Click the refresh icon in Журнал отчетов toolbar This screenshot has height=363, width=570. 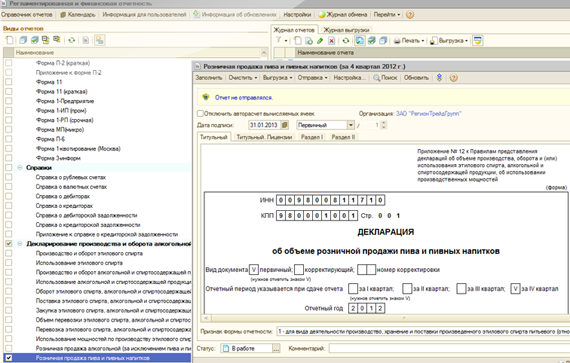coord(346,40)
